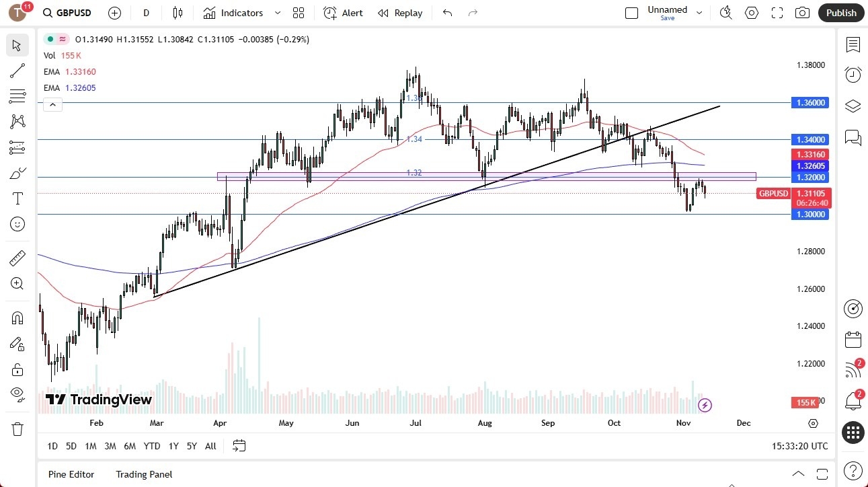Viewport: 868px width, 487px height.
Task: Toggle magnet snap mode
Action: (x=17, y=317)
